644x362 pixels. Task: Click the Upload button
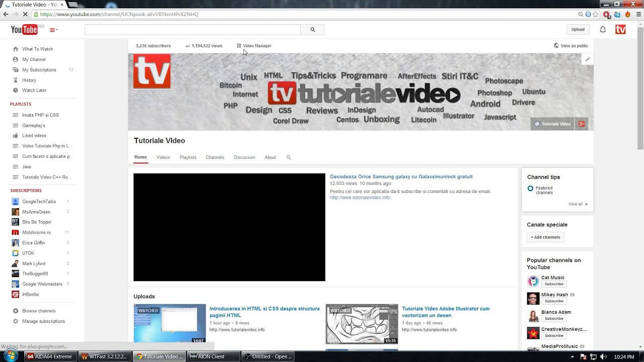coord(578,29)
